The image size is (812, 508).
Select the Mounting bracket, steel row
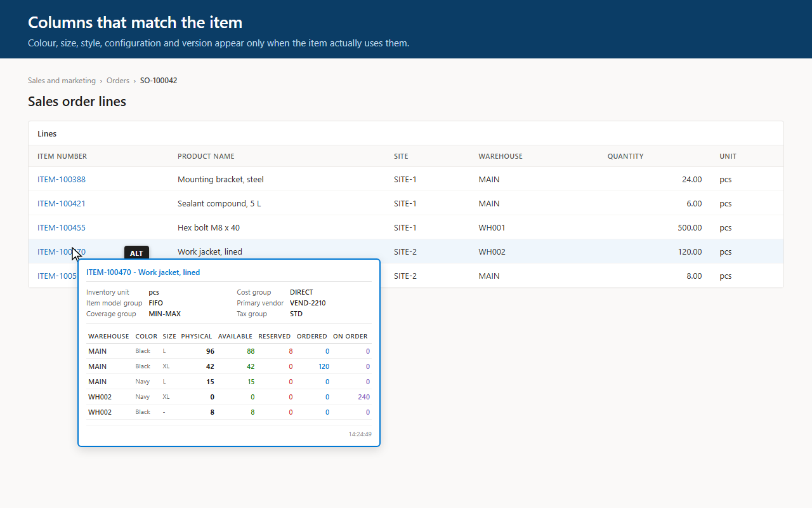click(406, 180)
